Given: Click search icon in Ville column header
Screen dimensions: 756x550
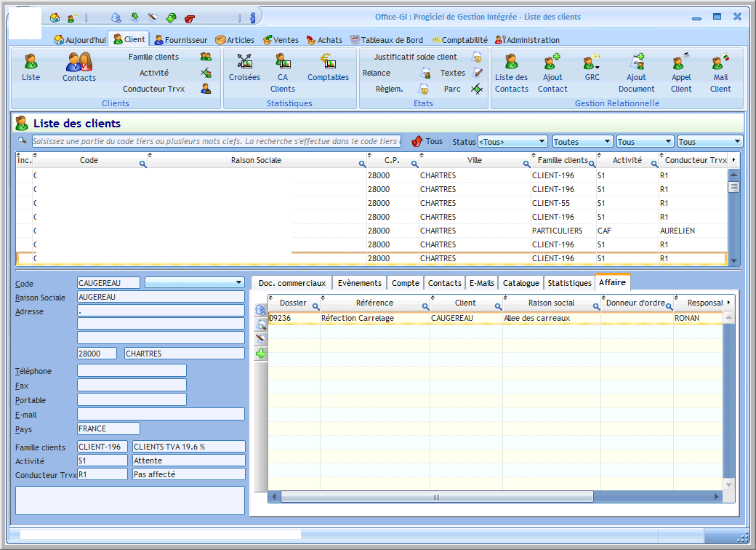Looking at the screenshot, I should coord(526,164).
